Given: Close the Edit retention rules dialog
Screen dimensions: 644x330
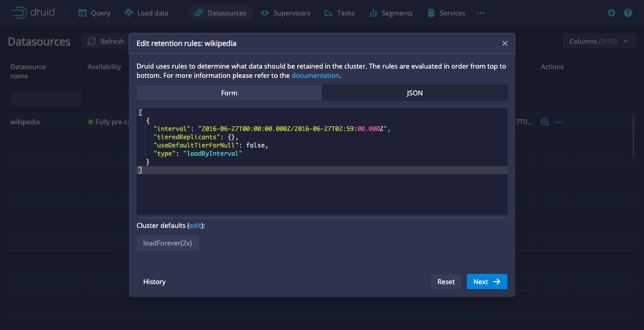Looking at the screenshot, I should coord(505,44).
